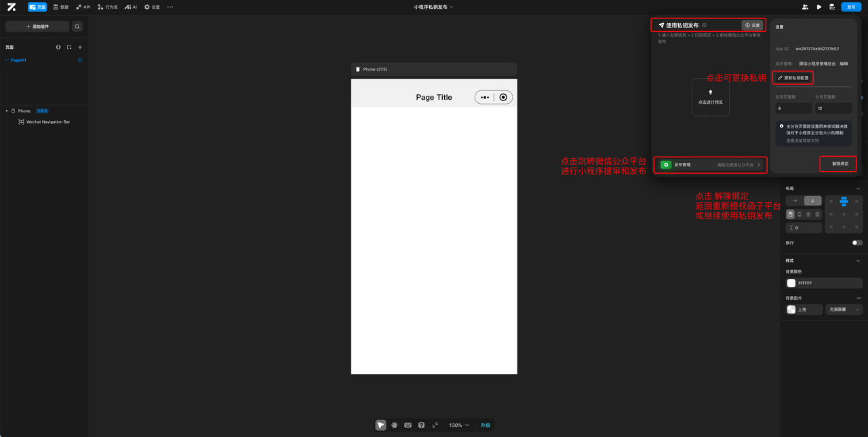Screen dimensions: 868x437
Task: Select the pointer tool in bottom toolbar
Action: (x=380, y=425)
